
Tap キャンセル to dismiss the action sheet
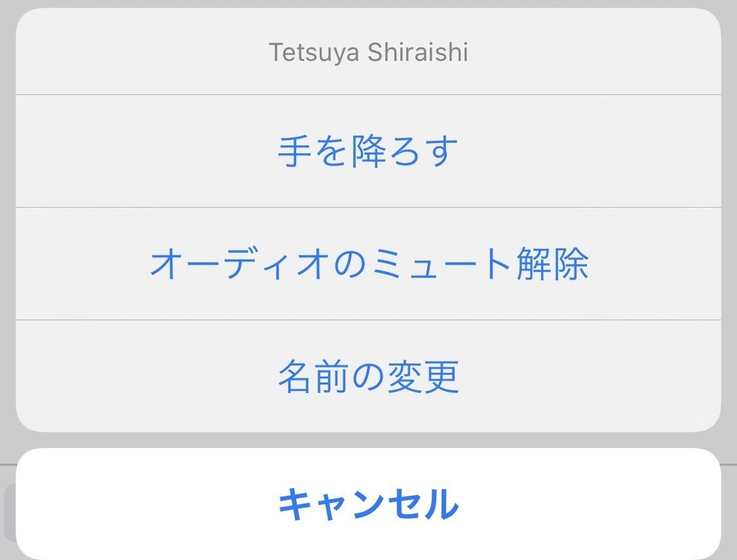(x=368, y=504)
